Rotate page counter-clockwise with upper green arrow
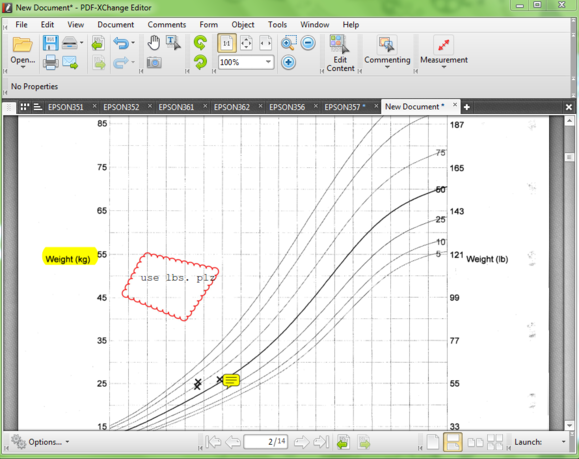This screenshot has height=459, width=579. pyautogui.click(x=200, y=43)
